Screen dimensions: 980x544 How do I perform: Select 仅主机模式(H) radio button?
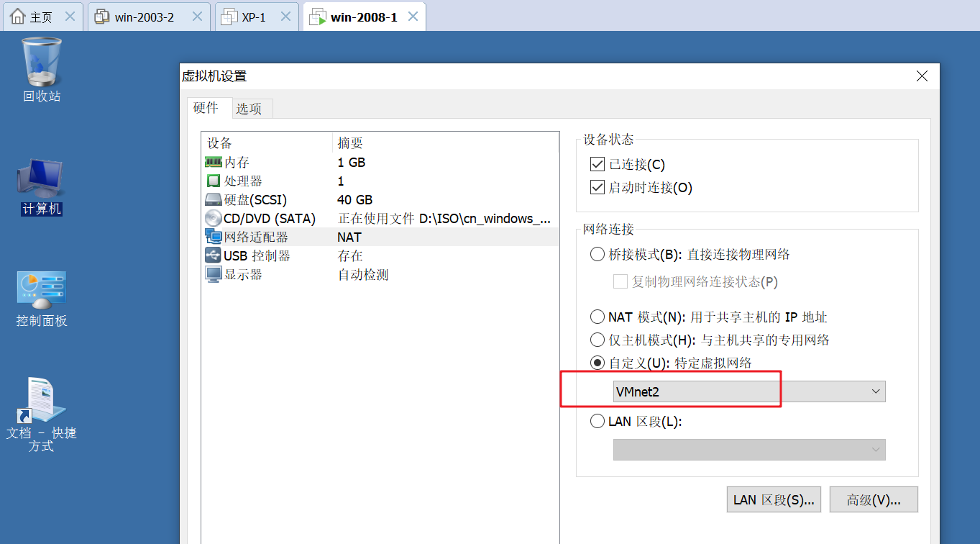[597, 340]
